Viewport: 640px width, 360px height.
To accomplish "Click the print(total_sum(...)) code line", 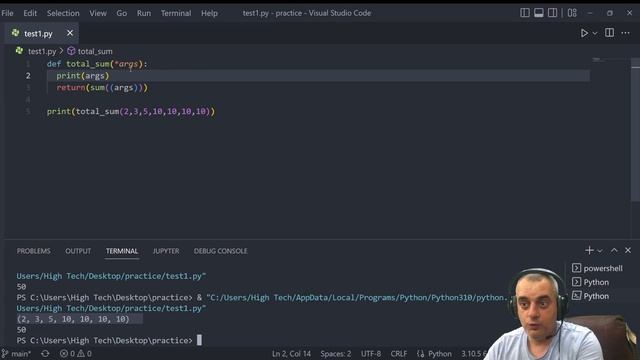I will point(131,111).
